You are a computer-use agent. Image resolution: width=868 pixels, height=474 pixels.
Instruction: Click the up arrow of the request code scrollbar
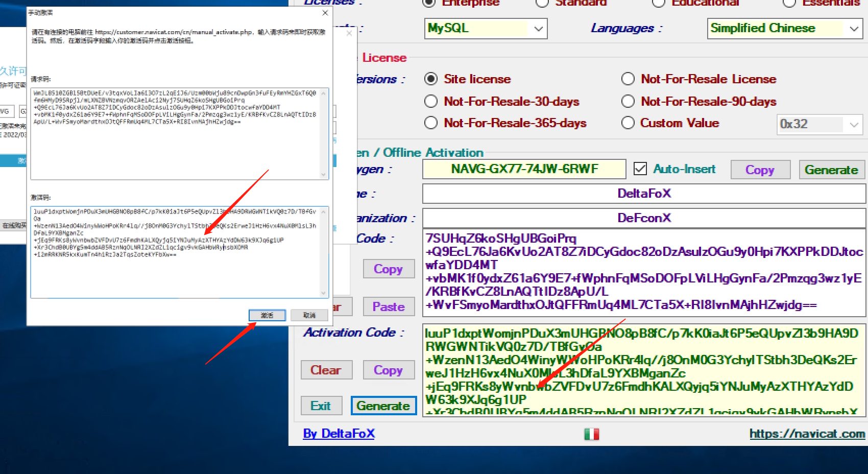click(x=324, y=92)
